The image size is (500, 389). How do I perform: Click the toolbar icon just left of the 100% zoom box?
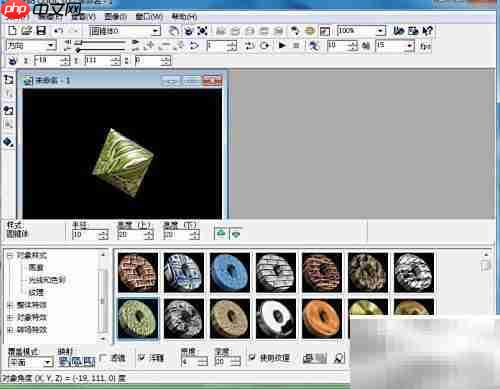coord(325,31)
